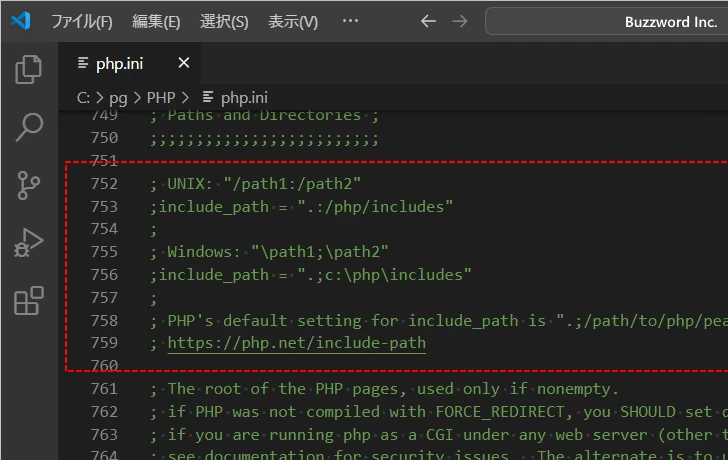Screen dimensions: 728x460
Task: Open the Explorer view in activity bar
Action: tap(28, 70)
